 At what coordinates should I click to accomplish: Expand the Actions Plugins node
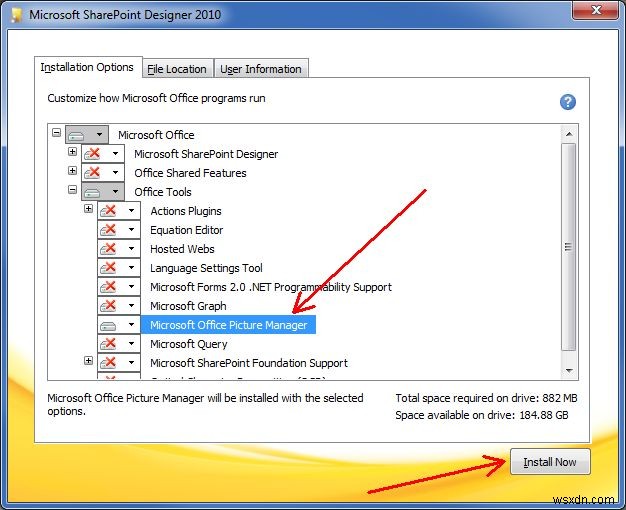tap(89, 208)
